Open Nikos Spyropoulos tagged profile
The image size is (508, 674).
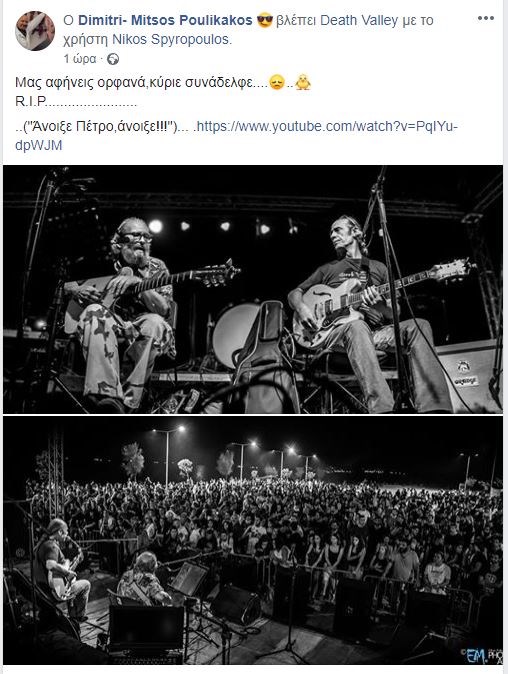click(172, 39)
